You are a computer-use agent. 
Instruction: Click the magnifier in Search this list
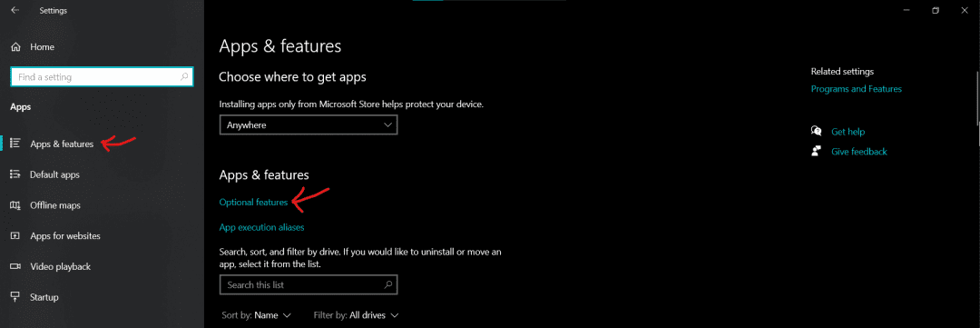point(388,284)
